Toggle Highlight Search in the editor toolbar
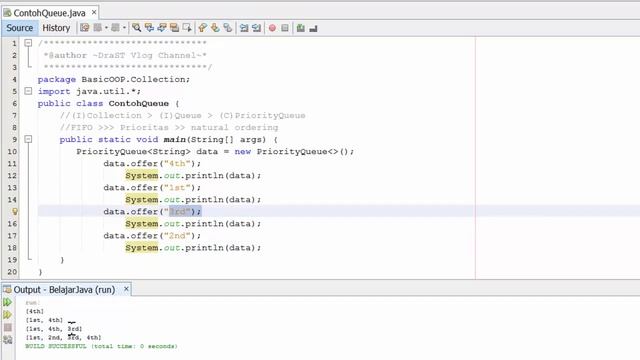640x360 pixels. [174, 28]
